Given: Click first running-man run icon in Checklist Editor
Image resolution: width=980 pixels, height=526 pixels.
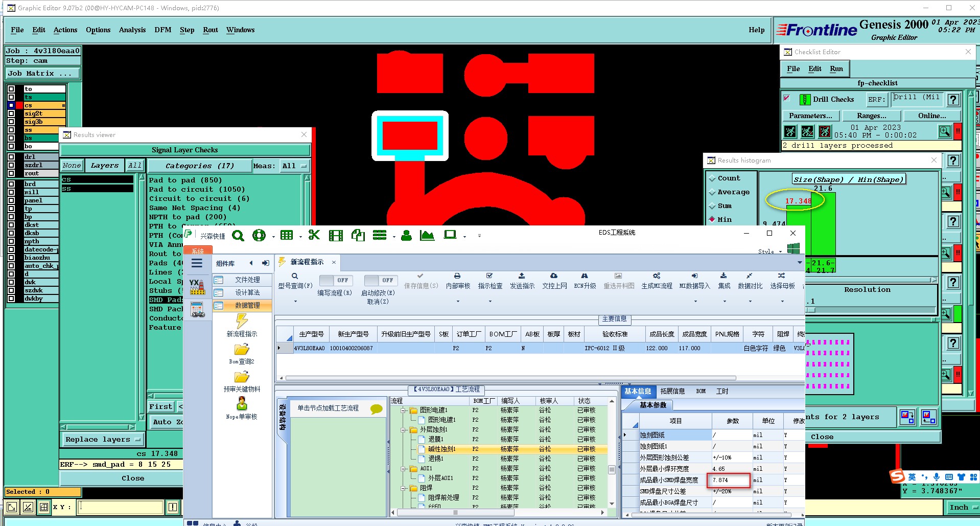Looking at the screenshot, I should [790, 132].
